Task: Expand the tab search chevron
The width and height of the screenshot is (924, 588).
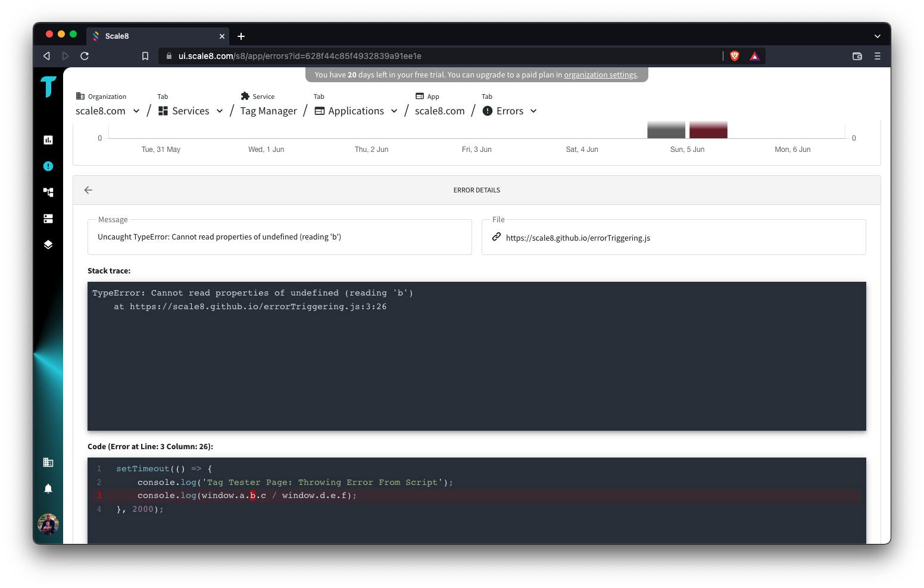Action: [877, 36]
